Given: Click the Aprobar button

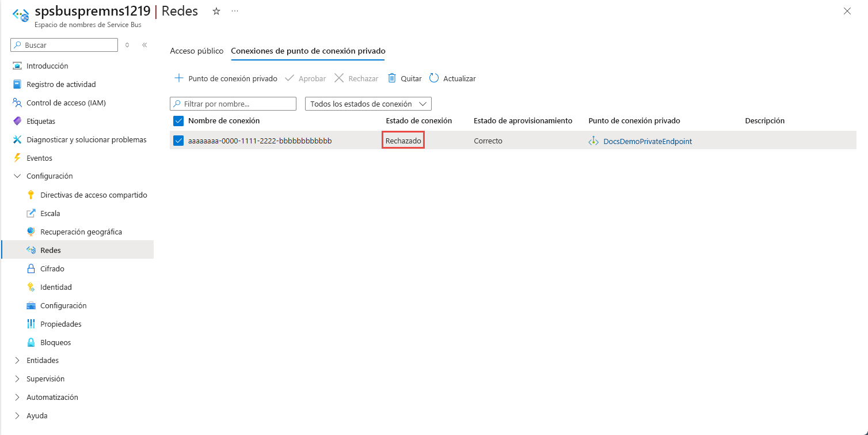Looking at the screenshot, I should [306, 78].
